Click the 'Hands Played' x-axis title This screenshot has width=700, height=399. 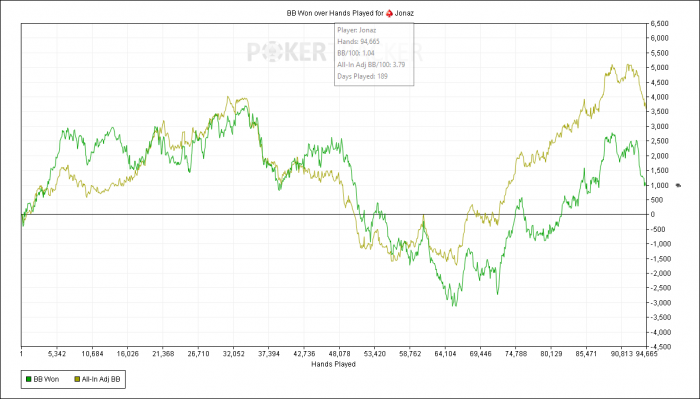tap(333, 364)
